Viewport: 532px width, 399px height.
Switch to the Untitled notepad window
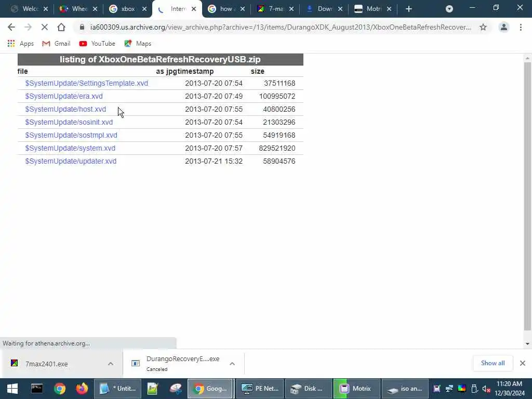117,389
